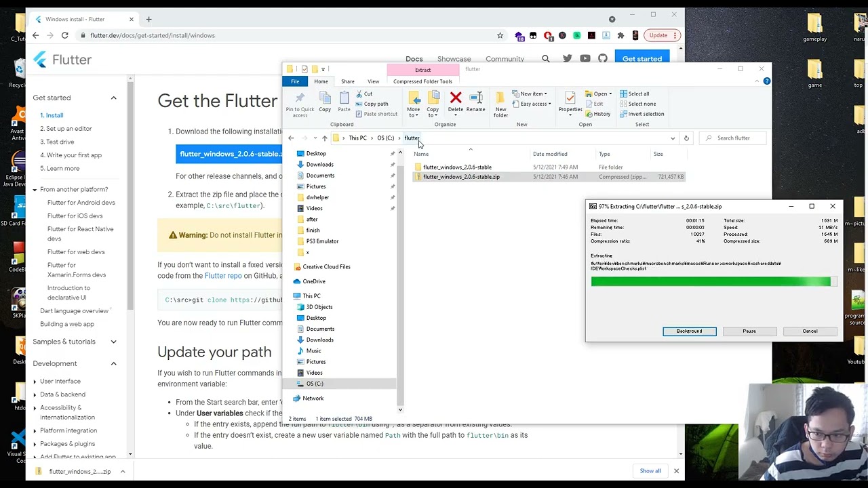Collapse the Development sidebar section
868x488 pixels.
113,364
